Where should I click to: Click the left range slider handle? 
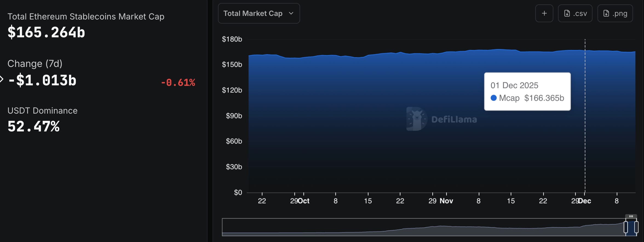[x=626, y=227]
